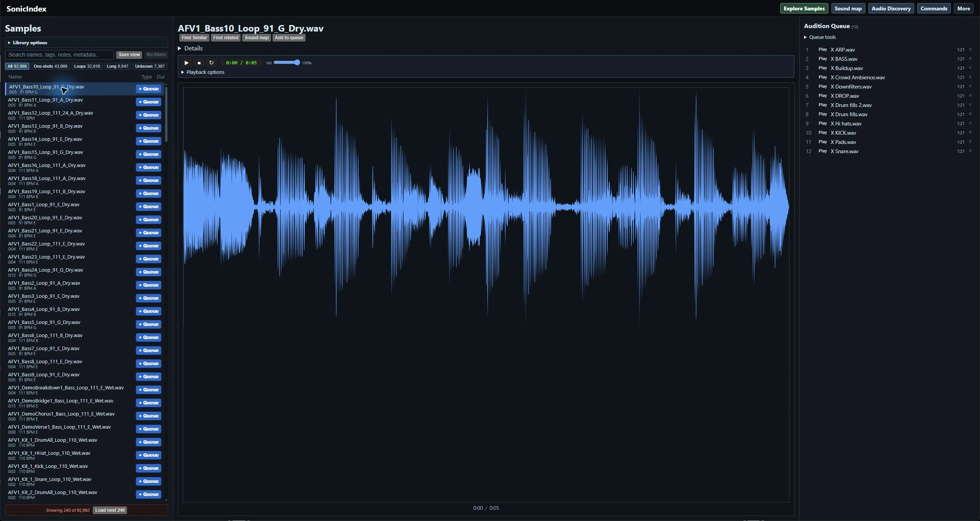
Task: Sort by Dur column header
Action: (x=161, y=77)
